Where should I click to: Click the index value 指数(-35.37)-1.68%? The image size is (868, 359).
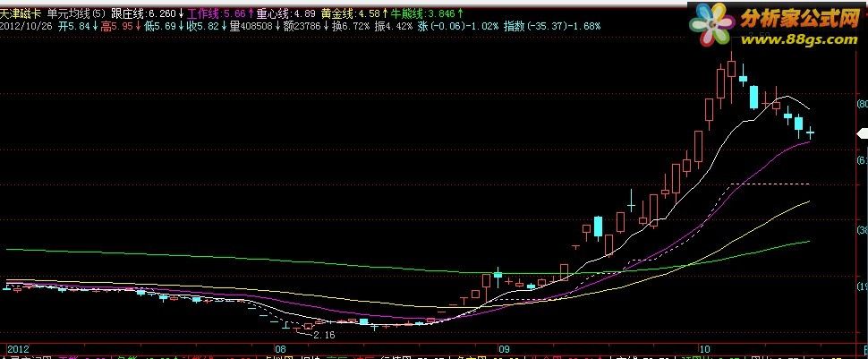click(552, 26)
